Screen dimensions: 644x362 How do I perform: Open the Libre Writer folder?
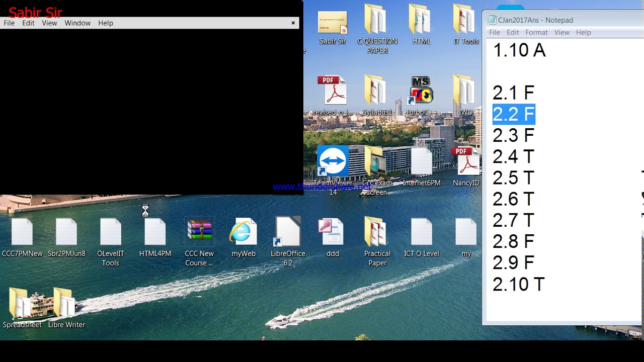pyautogui.click(x=66, y=308)
